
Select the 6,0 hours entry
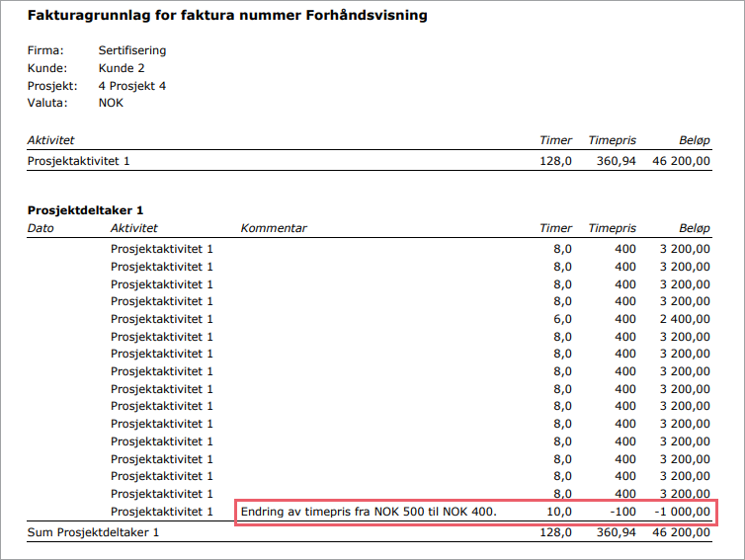click(562, 319)
